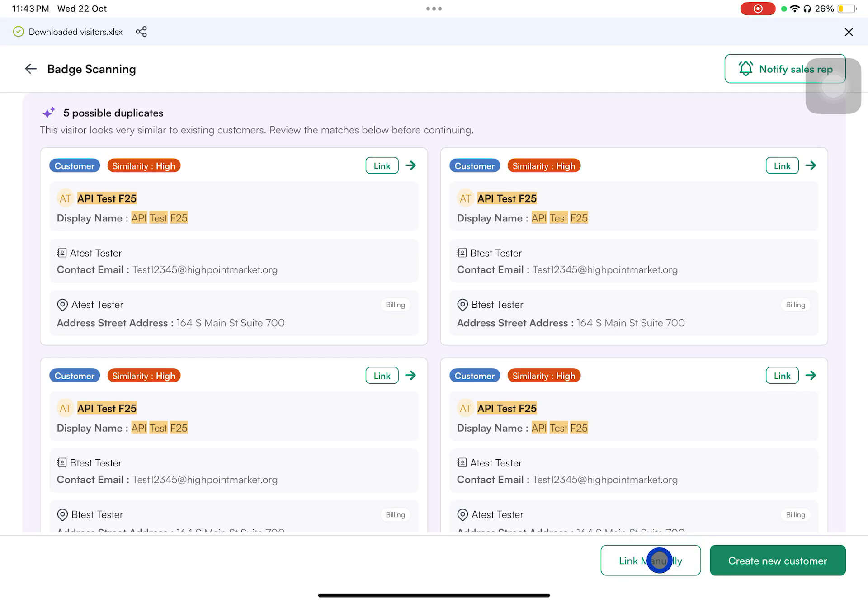Click the Link Manually button
This screenshot has width=868, height=603.
point(651,561)
